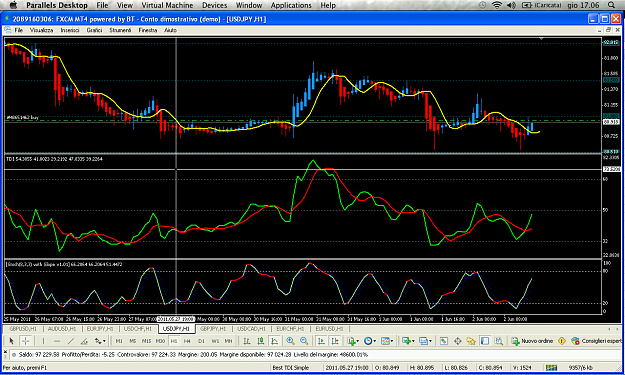Click the connection status bars indicator
625x375 pixels.
(x=551, y=367)
